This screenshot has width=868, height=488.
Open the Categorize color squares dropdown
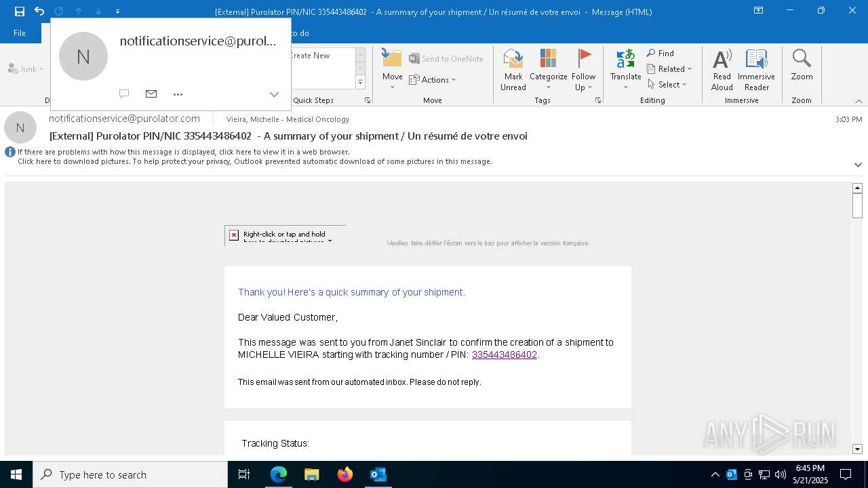pyautogui.click(x=548, y=69)
